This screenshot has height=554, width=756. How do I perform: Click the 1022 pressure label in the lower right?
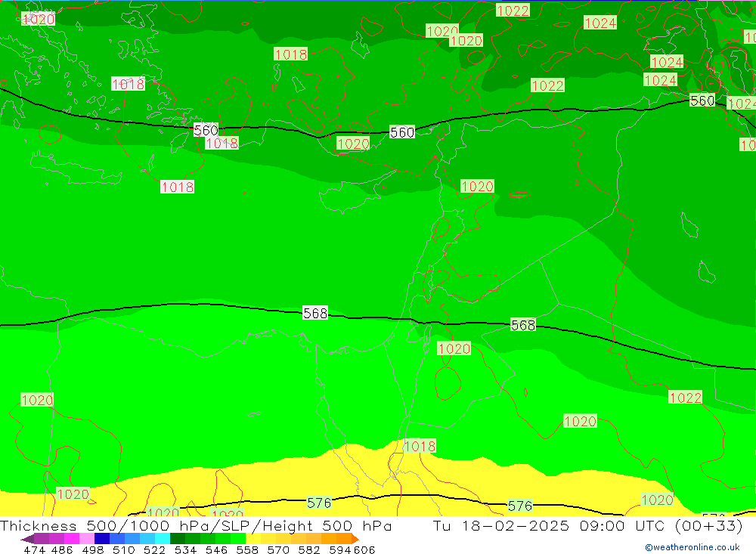(x=686, y=398)
